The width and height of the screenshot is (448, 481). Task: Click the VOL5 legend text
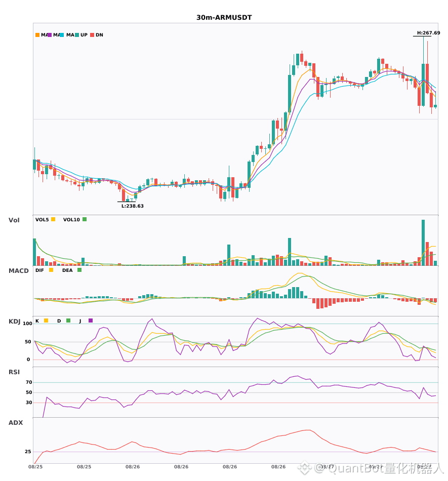tap(42, 220)
